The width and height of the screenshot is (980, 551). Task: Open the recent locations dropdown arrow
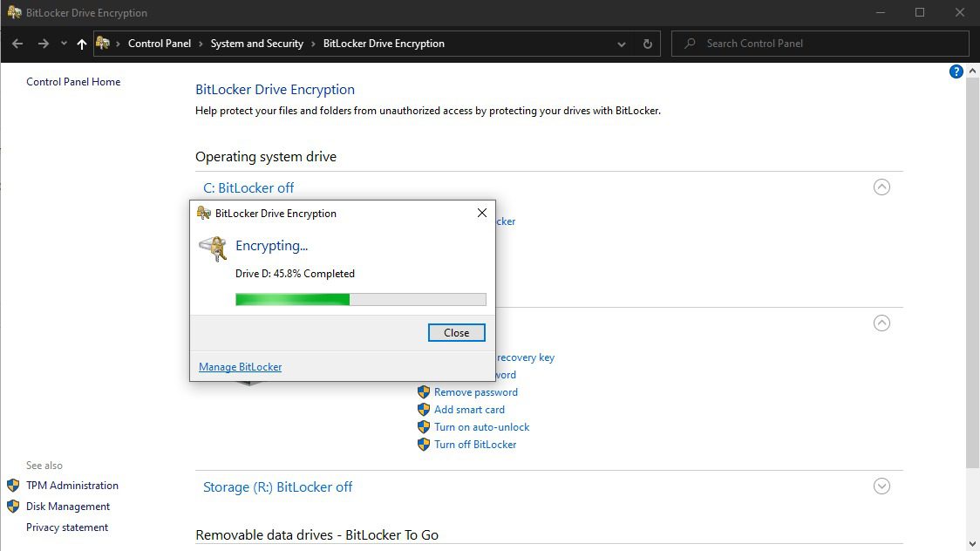(64, 44)
